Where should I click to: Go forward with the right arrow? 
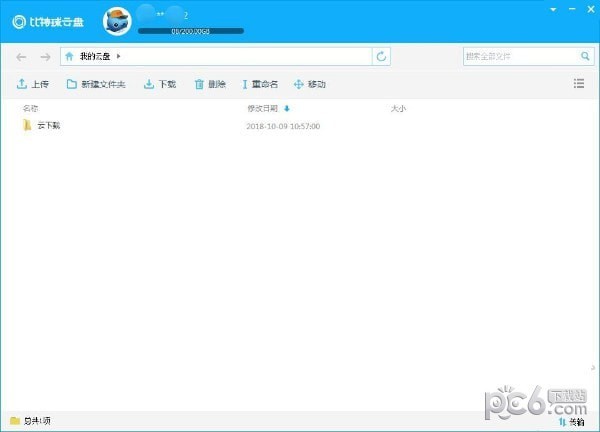[x=44, y=57]
